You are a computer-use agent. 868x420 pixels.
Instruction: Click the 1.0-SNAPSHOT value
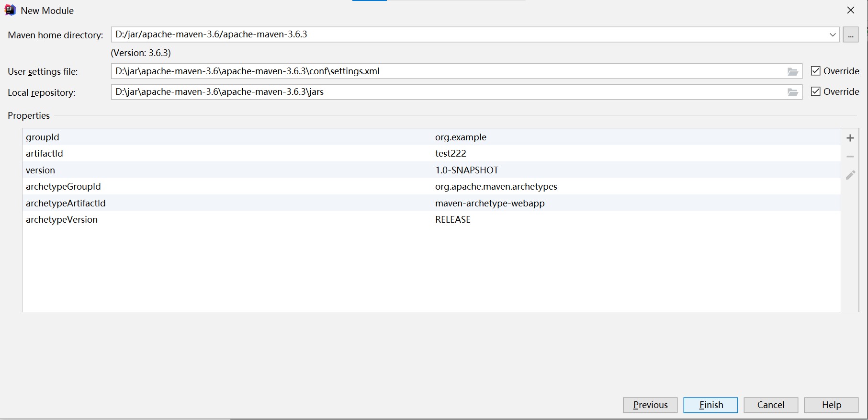pos(467,170)
